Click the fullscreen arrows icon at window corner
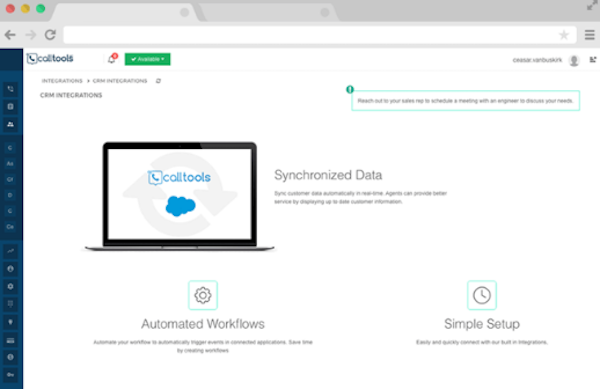This screenshot has width=600, height=389. (593, 5)
